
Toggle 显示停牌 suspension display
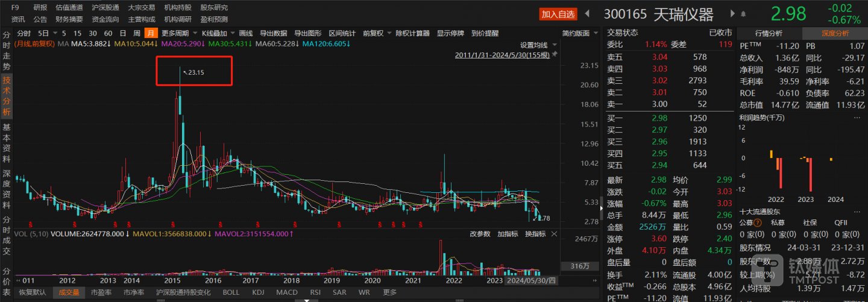[450, 33]
